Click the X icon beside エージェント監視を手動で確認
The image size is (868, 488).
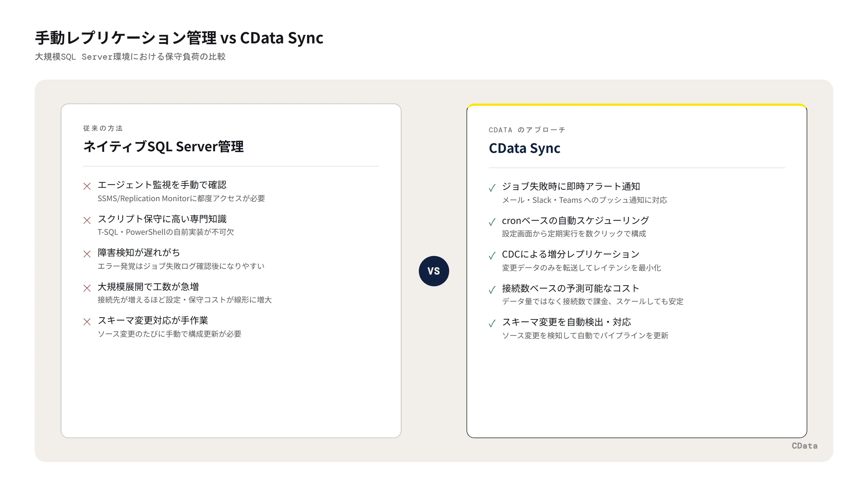coord(87,186)
